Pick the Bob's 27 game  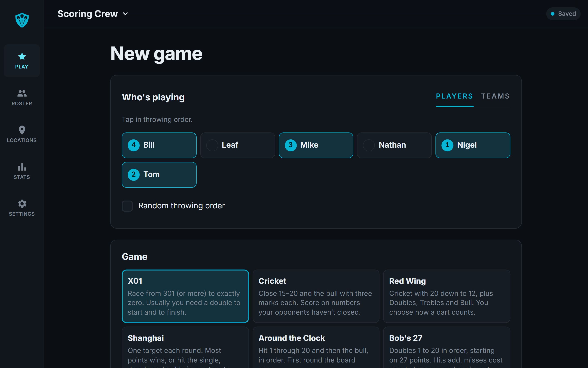point(447,347)
